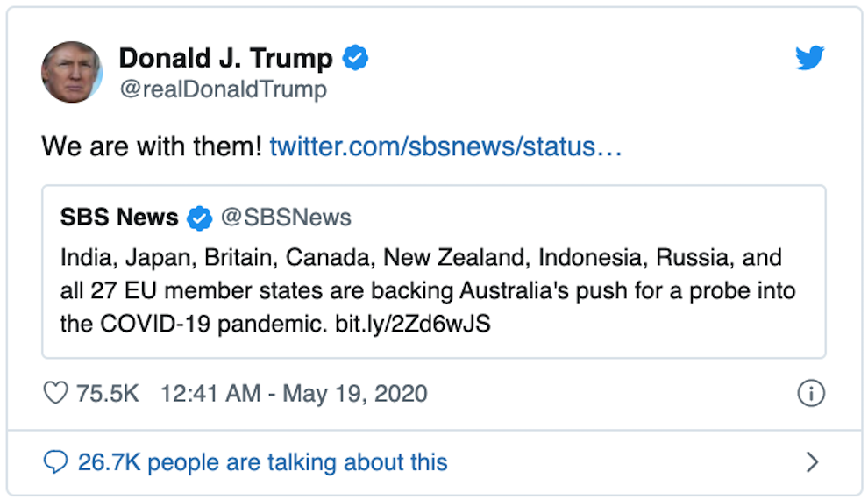Click the Twitter bird logo
Image resolution: width=868 pixels, height=500 pixels.
[x=810, y=59]
